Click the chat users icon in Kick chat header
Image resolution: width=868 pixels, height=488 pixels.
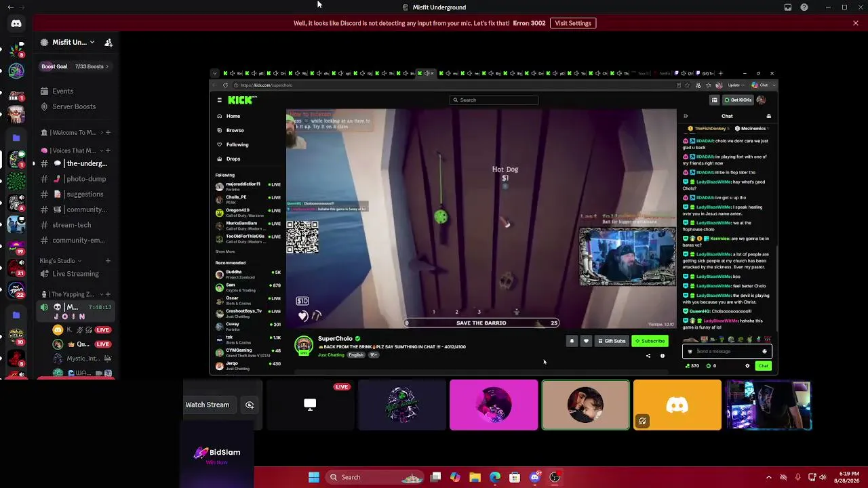tap(768, 116)
